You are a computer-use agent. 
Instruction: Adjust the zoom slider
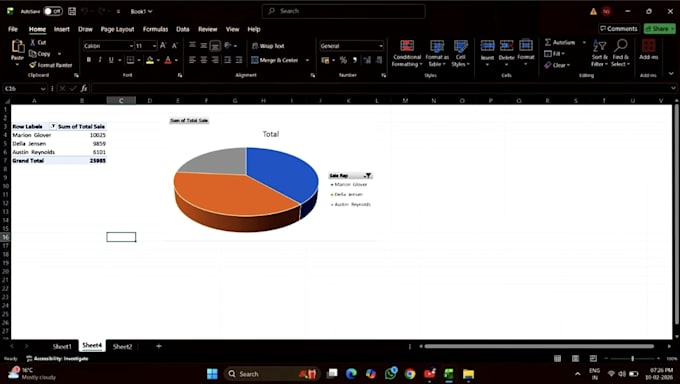633,358
